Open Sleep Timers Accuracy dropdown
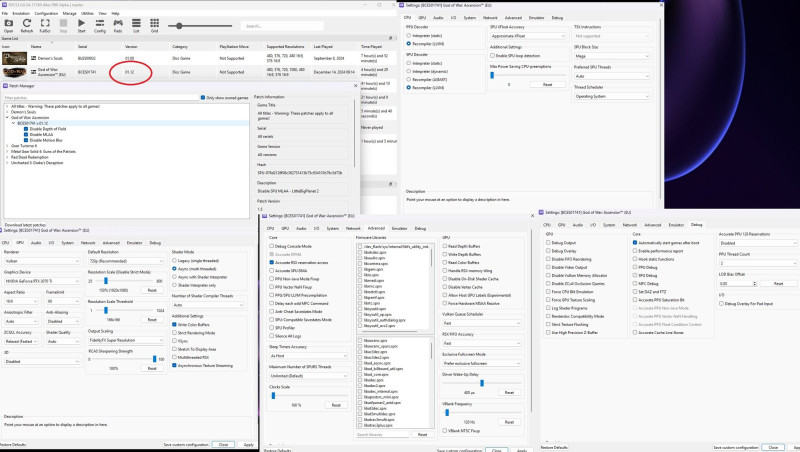This screenshot has height=452, width=800. [x=308, y=356]
